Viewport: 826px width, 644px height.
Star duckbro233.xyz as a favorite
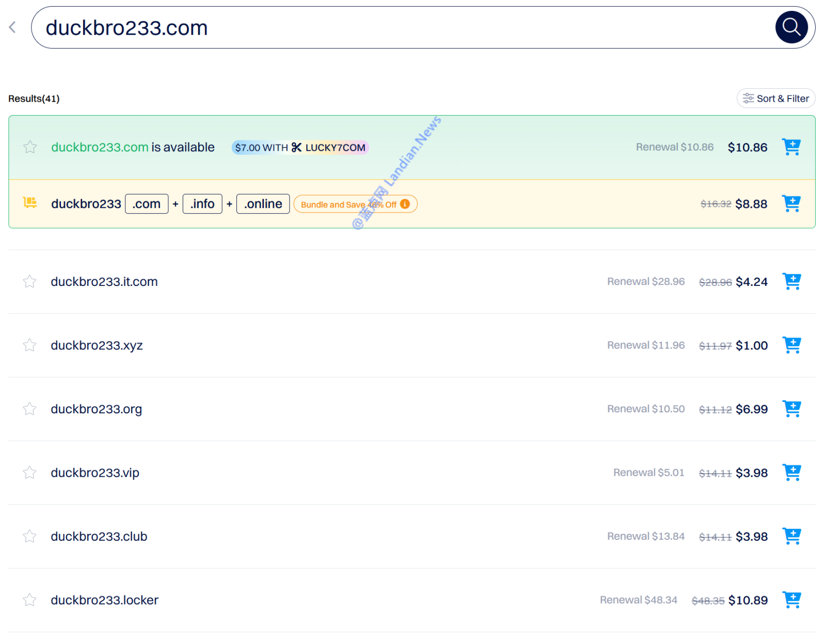pos(30,345)
